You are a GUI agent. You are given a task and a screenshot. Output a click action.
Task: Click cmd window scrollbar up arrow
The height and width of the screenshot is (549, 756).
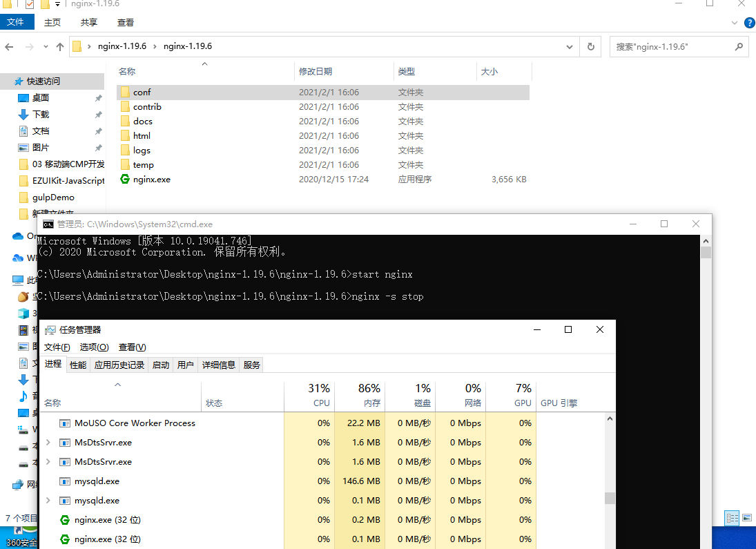[706, 241]
